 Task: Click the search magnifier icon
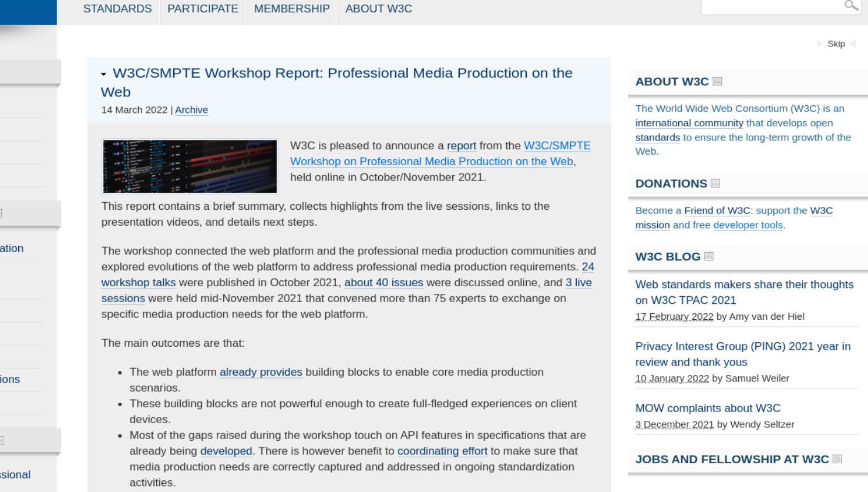coord(851,6)
